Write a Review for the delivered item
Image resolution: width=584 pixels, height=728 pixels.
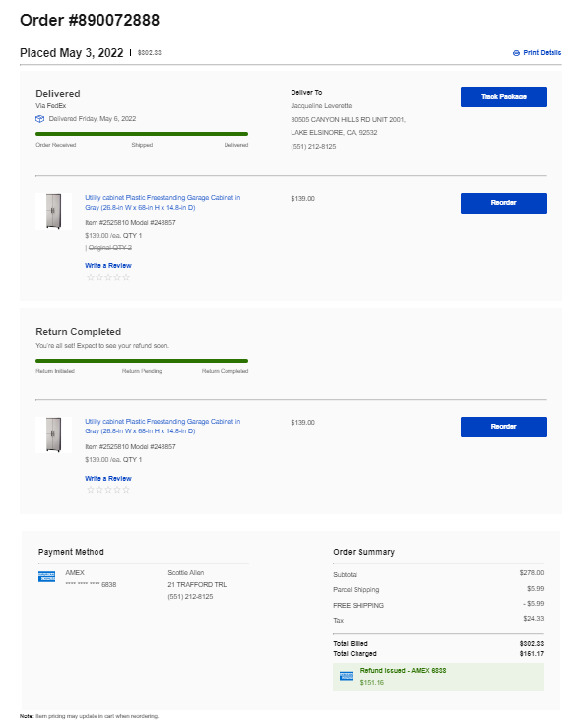point(108,266)
